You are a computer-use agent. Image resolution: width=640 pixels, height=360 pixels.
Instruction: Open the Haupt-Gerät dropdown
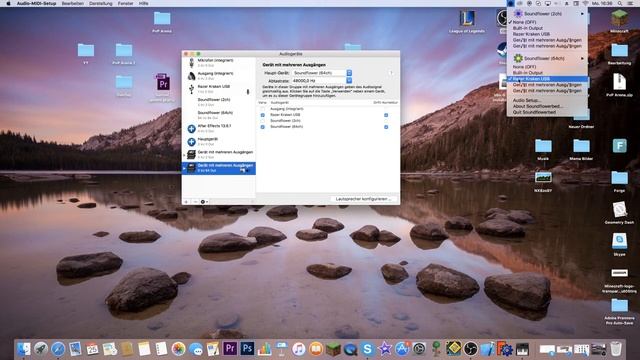pos(322,73)
